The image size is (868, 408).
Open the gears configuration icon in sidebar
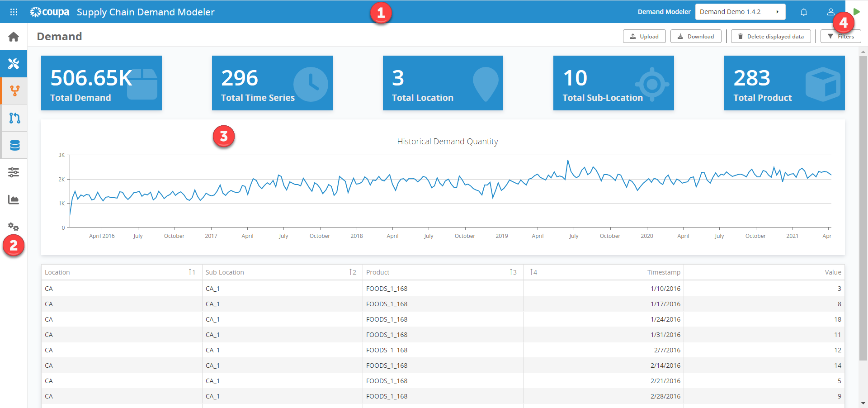coord(14,227)
